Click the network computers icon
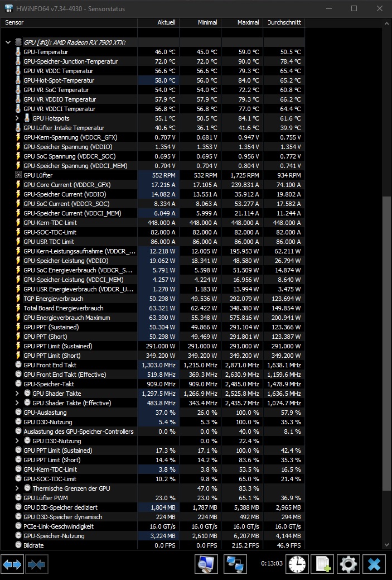This screenshot has height=580, width=392. (235, 564)
